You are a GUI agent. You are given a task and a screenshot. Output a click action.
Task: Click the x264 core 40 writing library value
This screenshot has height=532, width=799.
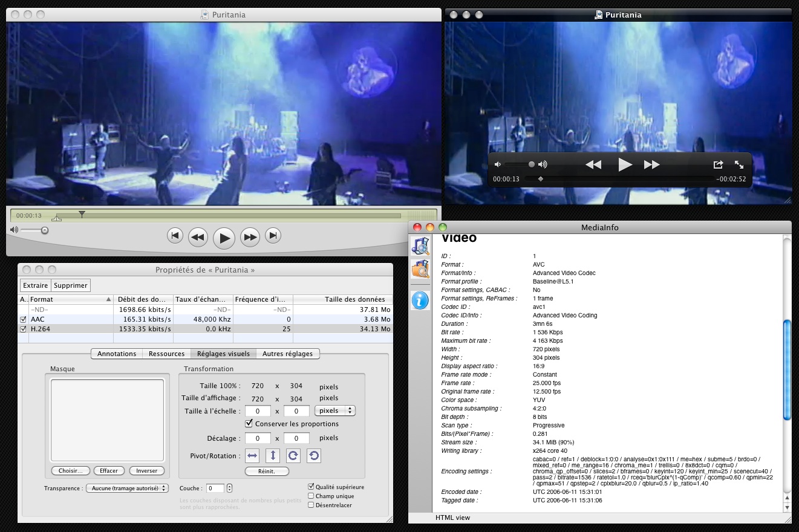tap(550, 451)
